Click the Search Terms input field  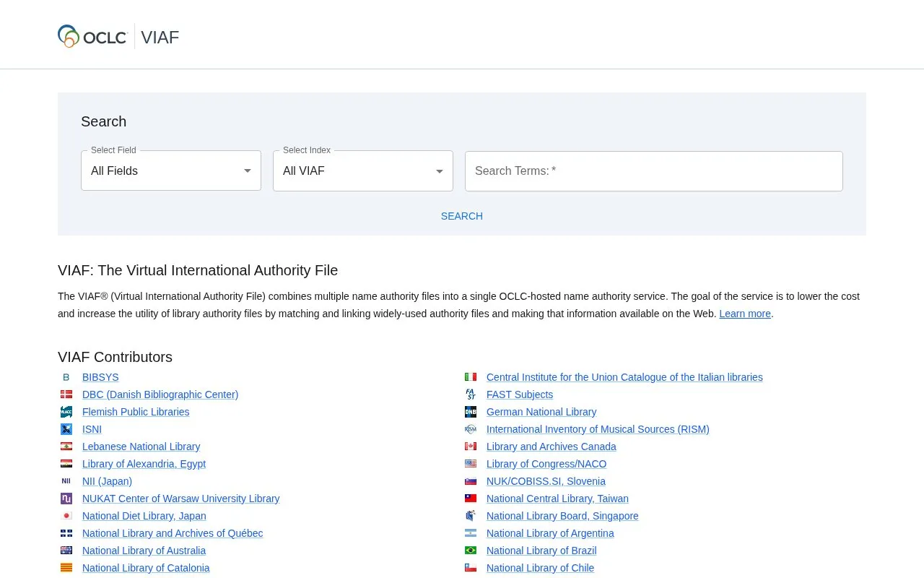pos(654,171)
